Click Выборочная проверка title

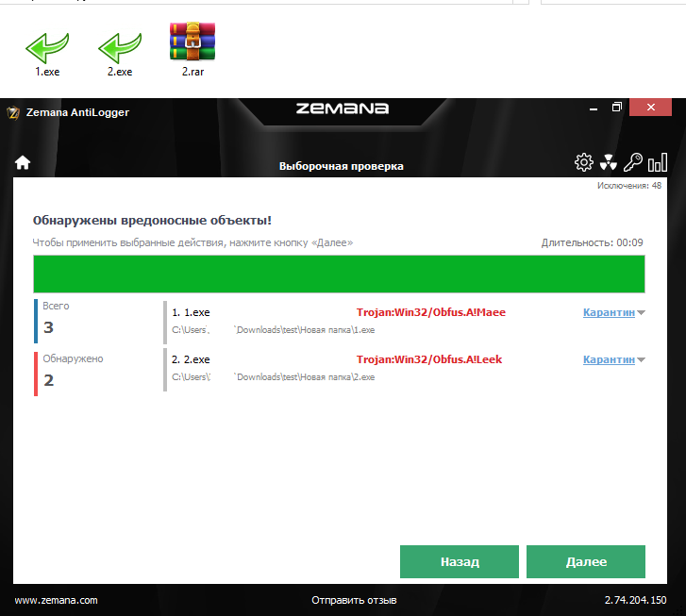(342, 166)
